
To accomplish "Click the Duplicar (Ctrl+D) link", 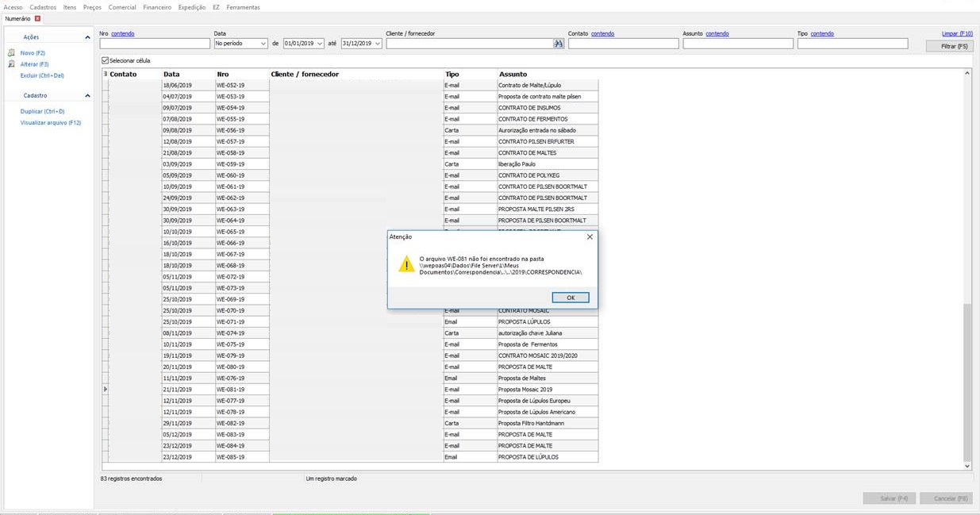I will [43, 112].
